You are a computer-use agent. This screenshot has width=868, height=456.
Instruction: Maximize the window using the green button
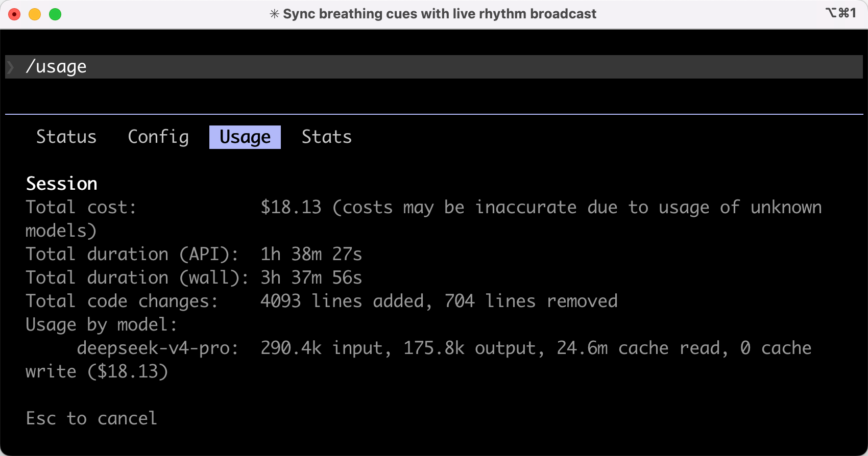[55, 14]
